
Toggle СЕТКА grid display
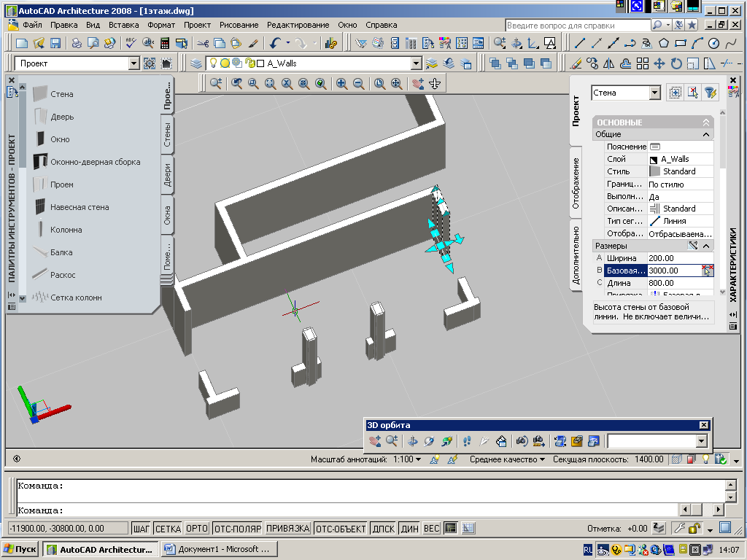[x=168, y=529]
